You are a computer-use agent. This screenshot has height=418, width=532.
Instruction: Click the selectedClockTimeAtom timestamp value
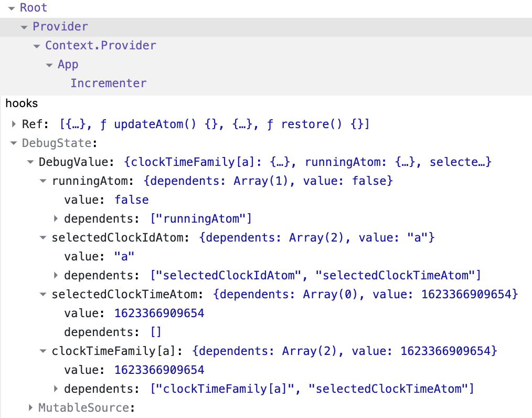click(x=159, y=313)
